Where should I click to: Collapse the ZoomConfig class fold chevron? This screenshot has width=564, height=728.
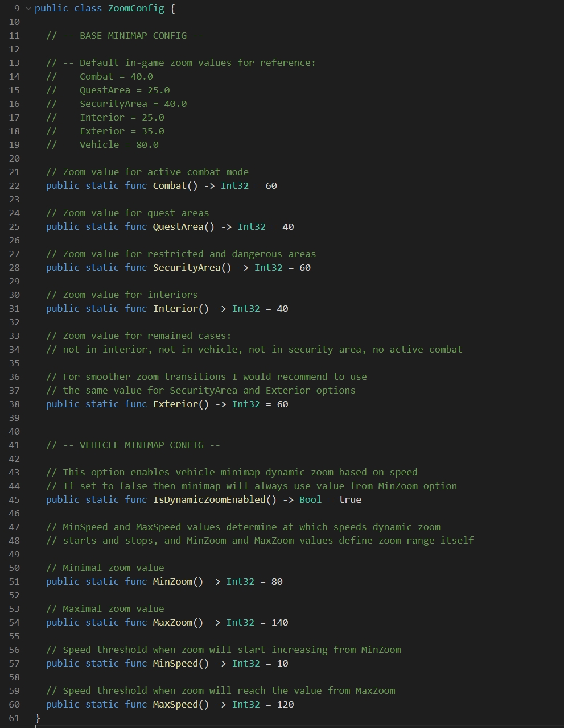[x=29, y=9]
